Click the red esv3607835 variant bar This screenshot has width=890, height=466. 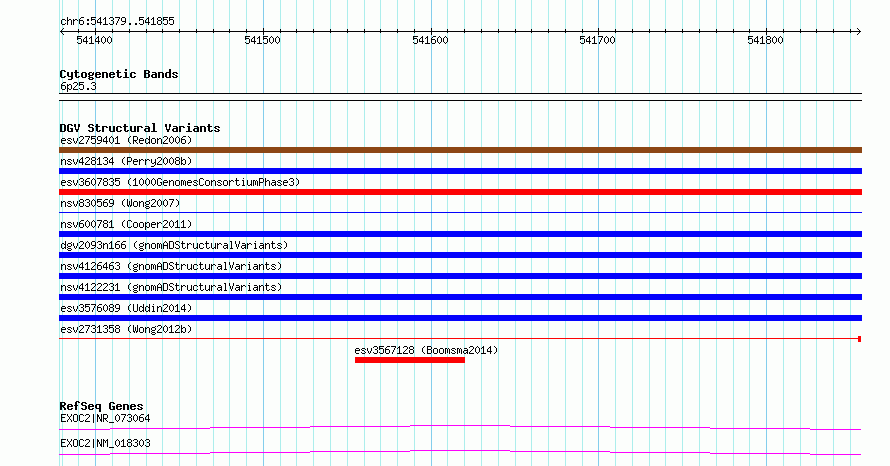[x=460, y=192]
